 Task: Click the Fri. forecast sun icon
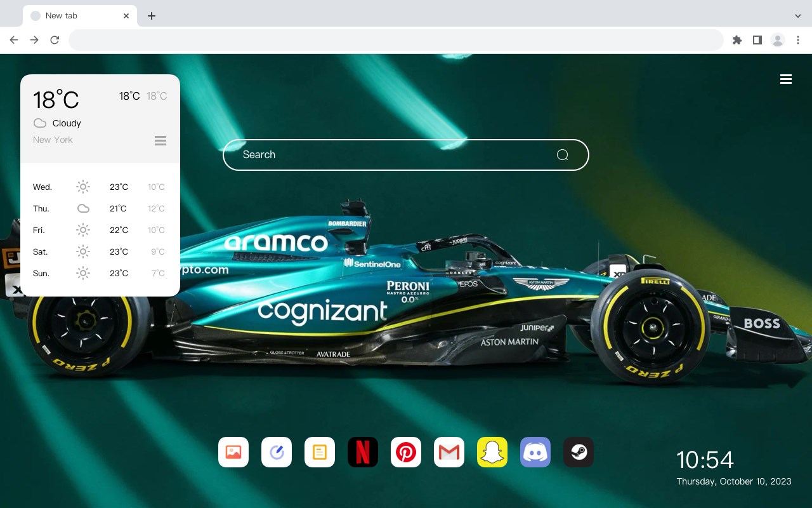tap(83, 230)
